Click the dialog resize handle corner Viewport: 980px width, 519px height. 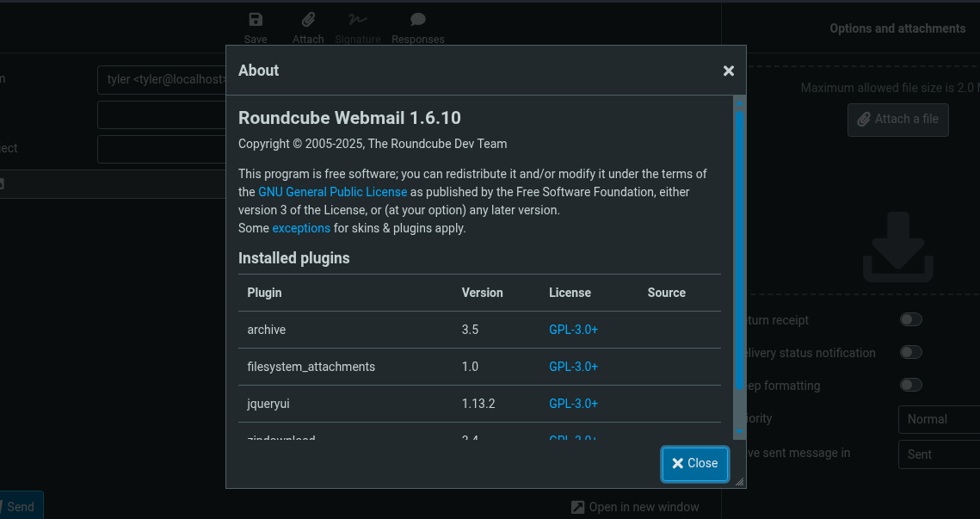(x=739, y=482)
